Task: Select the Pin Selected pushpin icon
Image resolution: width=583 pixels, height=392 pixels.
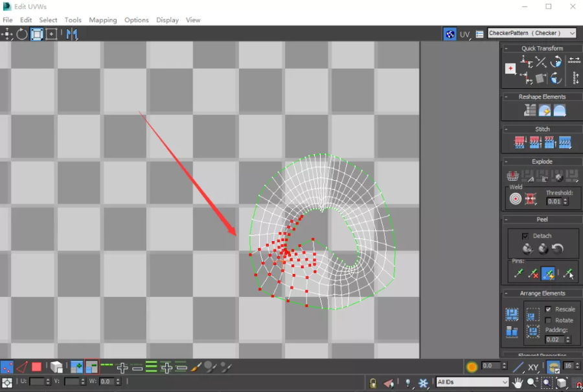Action: click(518, 274)
